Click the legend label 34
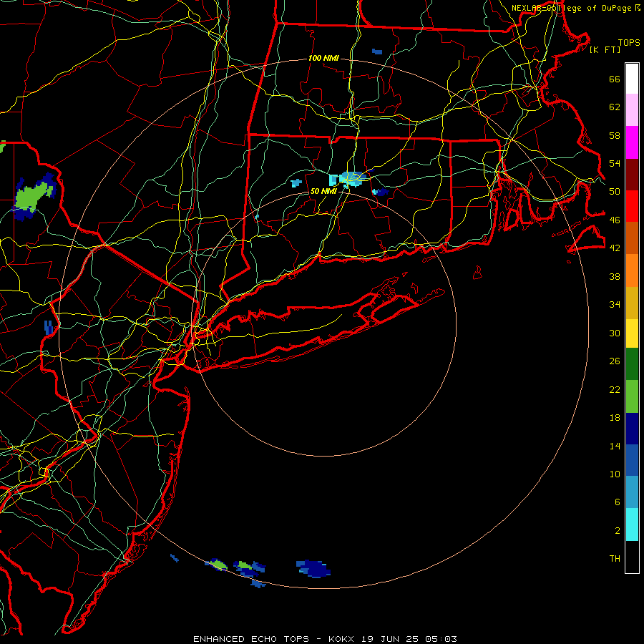Screen dimensions: 644x644 coord(615,304)
